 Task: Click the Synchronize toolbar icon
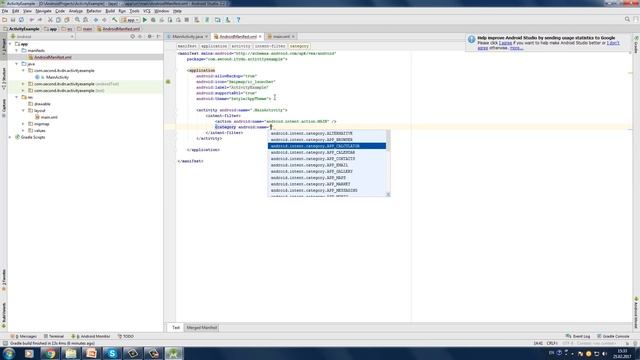point(21,20)
